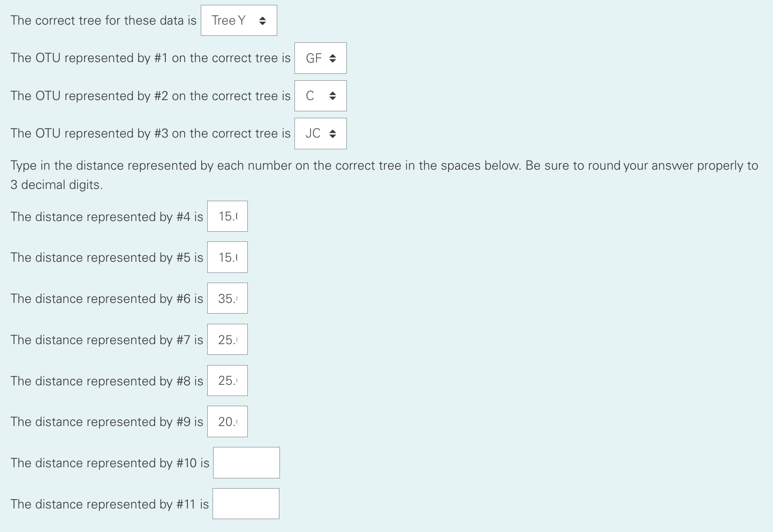Select the #8 distance entry field
Screen dimensions: 773x532
pyautogui.click(x=227, y=381)
